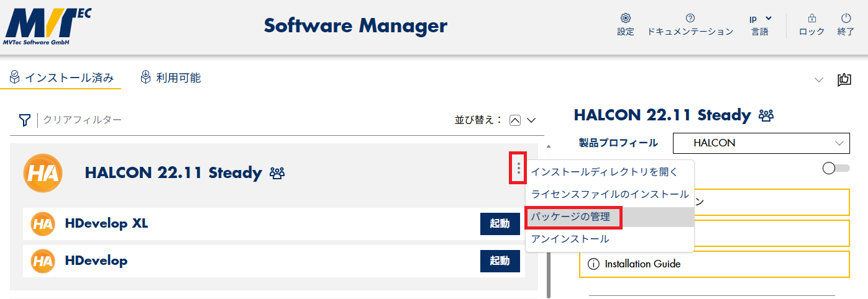
Task: Open three-dot menu for HALCON 22.11 Steady
Action: [x=518, y=167]
